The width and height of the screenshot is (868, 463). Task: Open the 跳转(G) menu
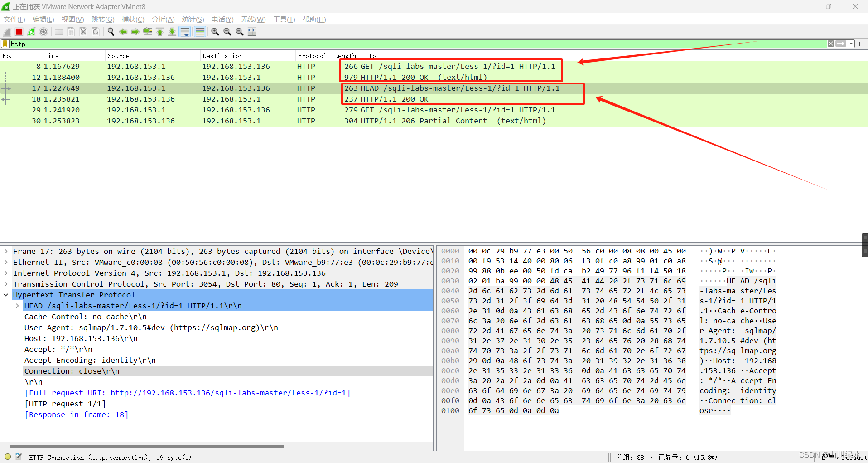coord(103,19)
